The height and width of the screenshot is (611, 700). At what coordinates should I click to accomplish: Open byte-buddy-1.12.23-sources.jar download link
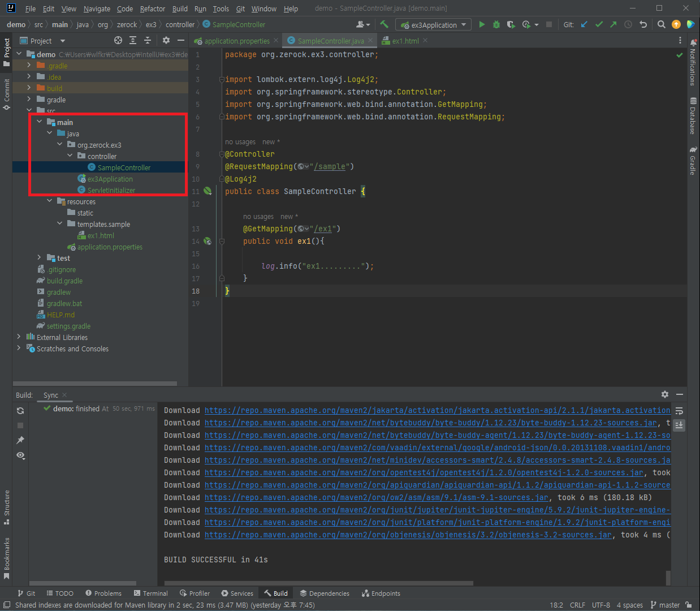tap(431, 423)
